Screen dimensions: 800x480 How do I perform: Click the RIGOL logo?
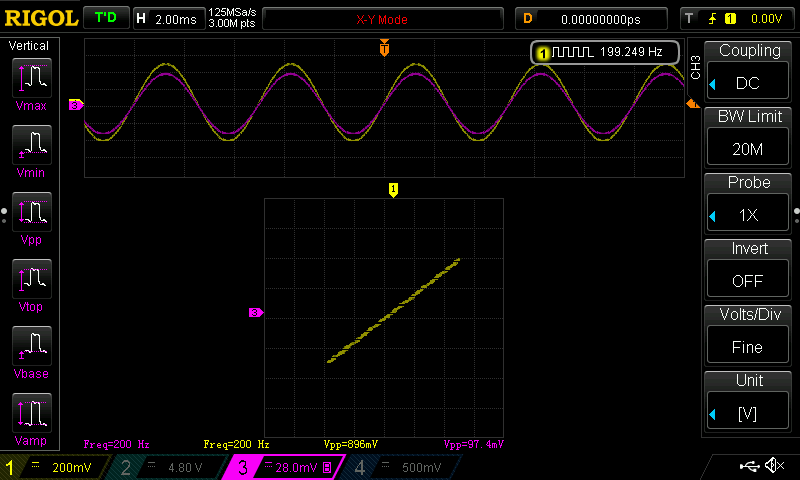pyautogui.click(x=41, y=18)
